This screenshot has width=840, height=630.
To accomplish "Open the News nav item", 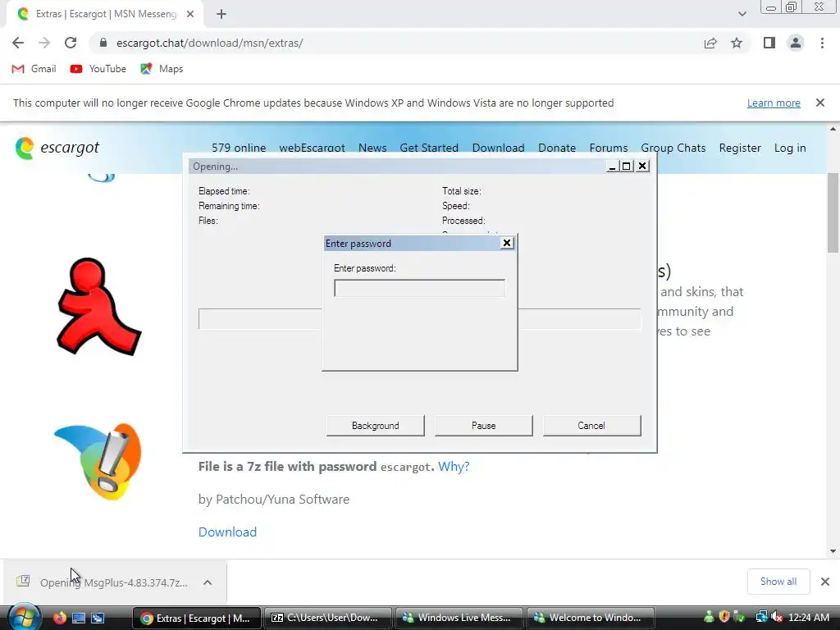I will coord(372,148).
